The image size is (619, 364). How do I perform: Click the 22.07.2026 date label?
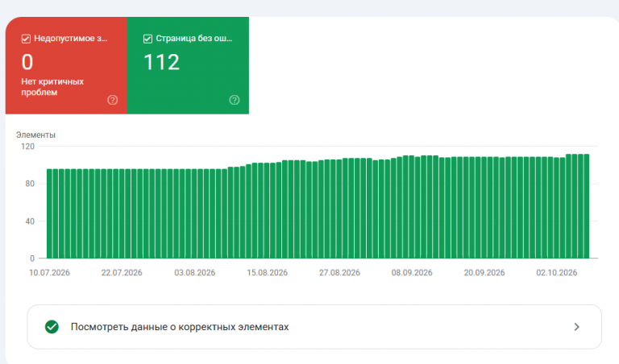coord(122,272)
